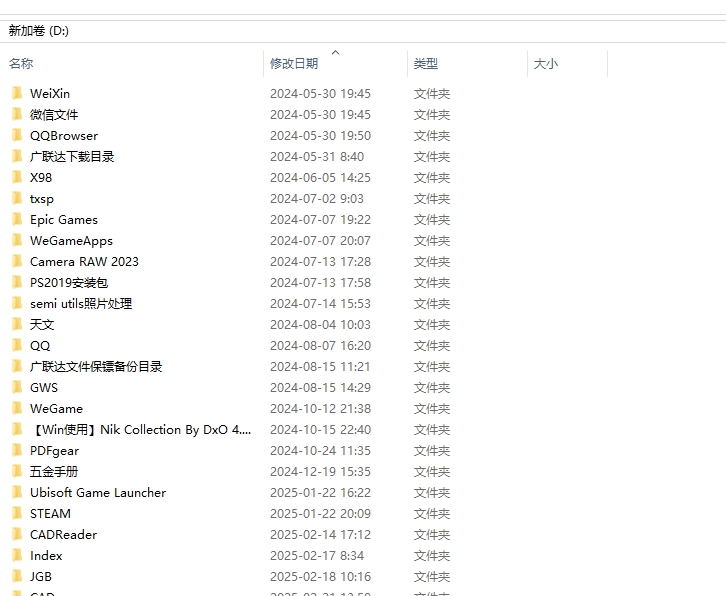Select the 天文 folder name

tap(42, 325)
